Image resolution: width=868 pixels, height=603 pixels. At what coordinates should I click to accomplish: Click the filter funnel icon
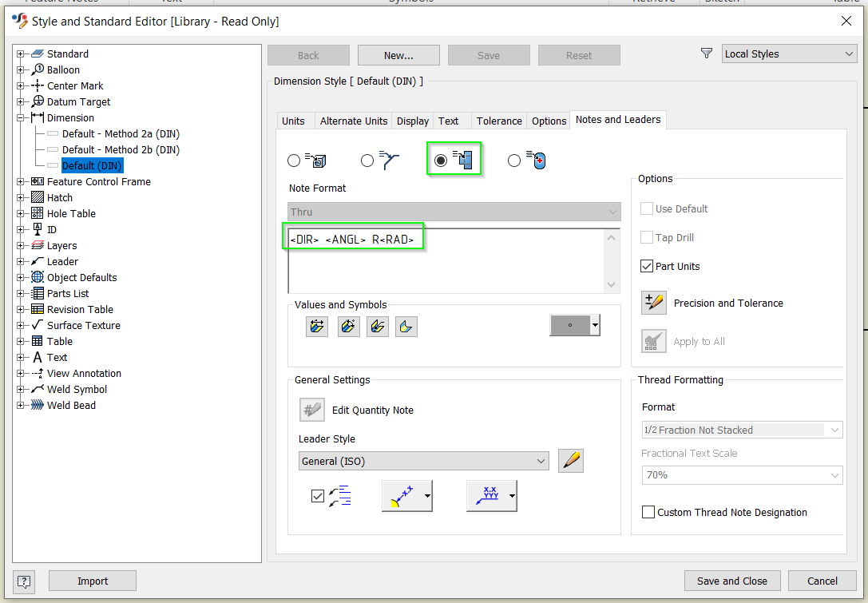707,54
